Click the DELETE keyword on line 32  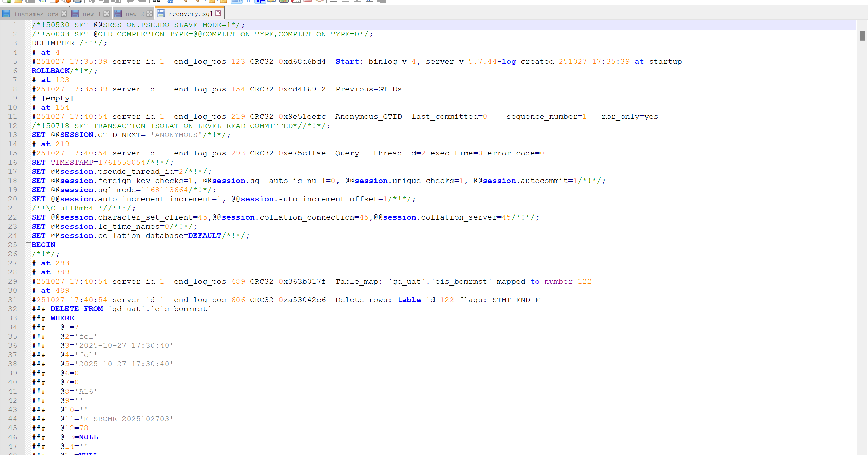64,309
